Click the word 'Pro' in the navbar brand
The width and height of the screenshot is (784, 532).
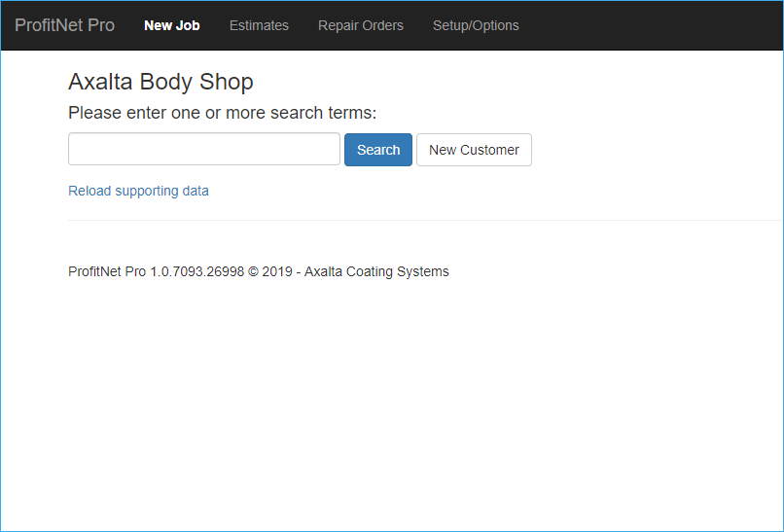tap(101, 25)
